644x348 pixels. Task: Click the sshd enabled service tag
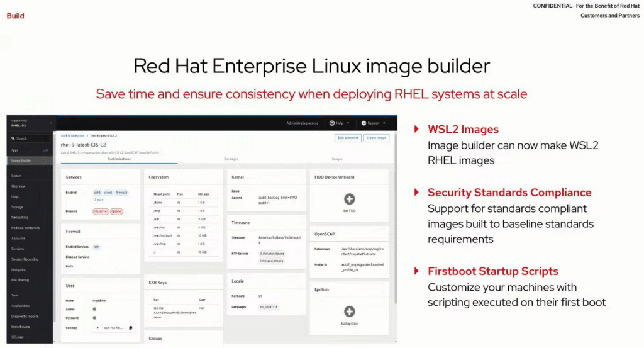click(x=97, y=193)
